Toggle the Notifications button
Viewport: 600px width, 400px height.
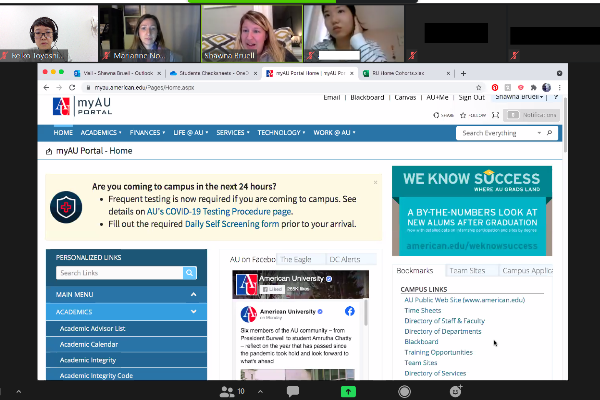coord(532,115)
